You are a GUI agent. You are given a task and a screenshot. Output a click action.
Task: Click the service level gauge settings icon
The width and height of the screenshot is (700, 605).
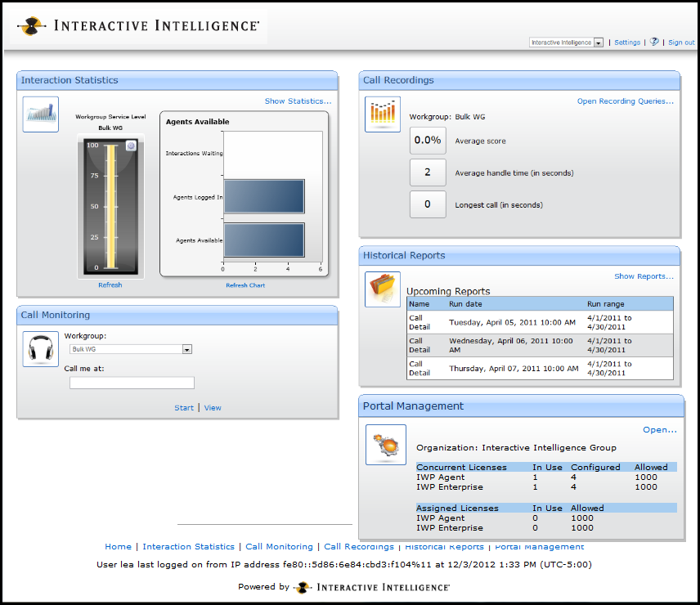pyautogui.click(x=130, y=146)
